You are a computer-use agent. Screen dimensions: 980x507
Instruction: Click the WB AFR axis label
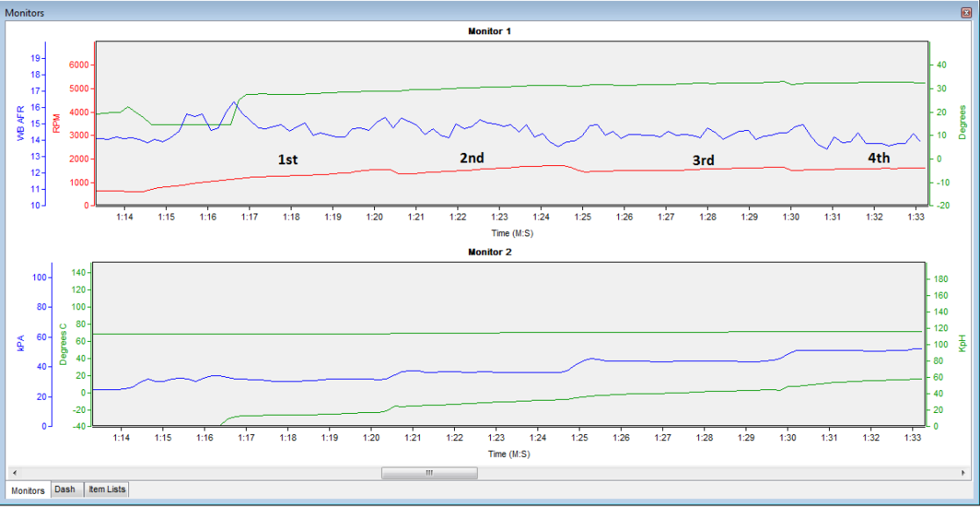click(x=20, y=124)
